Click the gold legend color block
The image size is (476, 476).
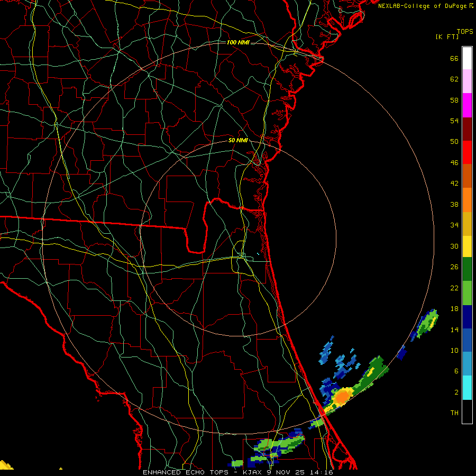click(x=467, y=224)
